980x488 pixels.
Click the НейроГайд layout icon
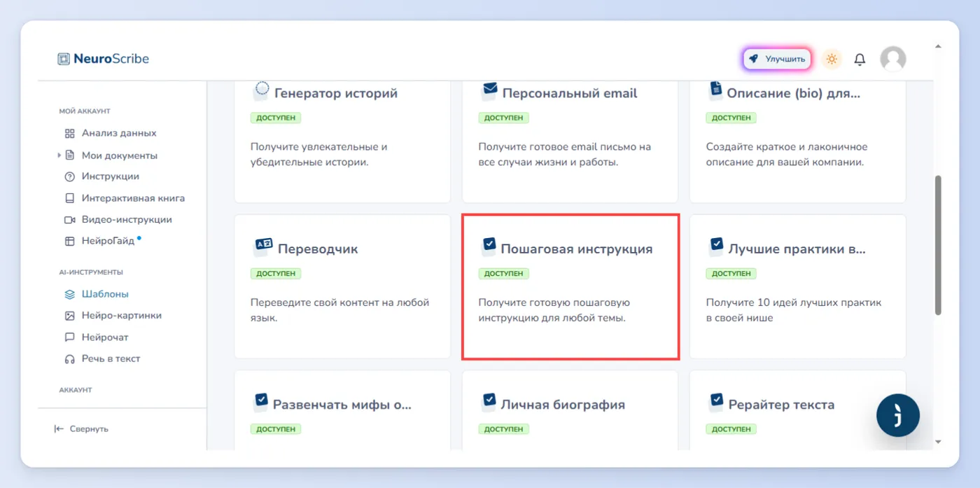pos(69,241)
